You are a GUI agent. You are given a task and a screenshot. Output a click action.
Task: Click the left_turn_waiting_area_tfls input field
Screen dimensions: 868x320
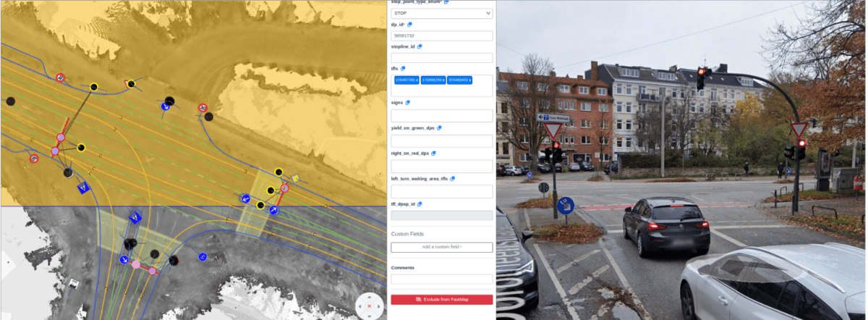(x=442, y=191)
